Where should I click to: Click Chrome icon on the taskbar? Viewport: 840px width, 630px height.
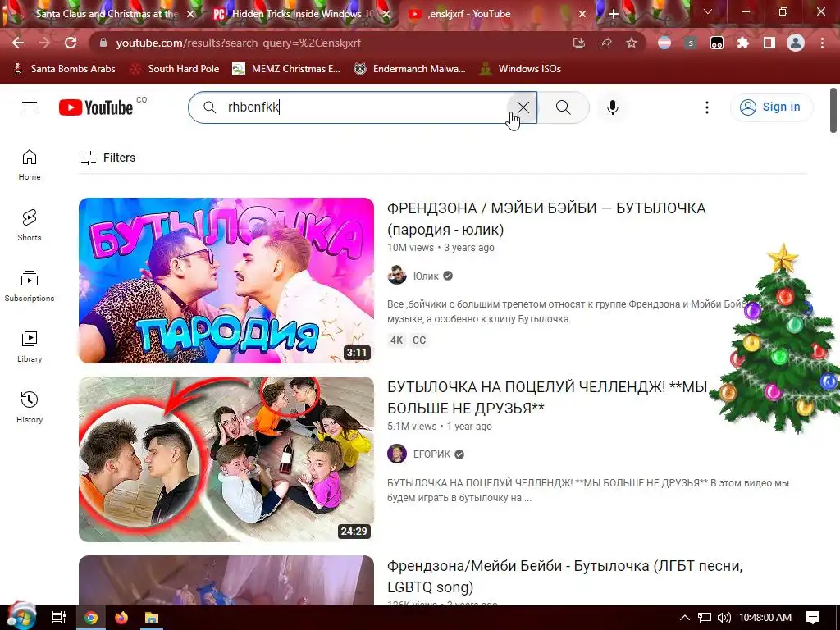pyautogui.click(x=91, y=618)
